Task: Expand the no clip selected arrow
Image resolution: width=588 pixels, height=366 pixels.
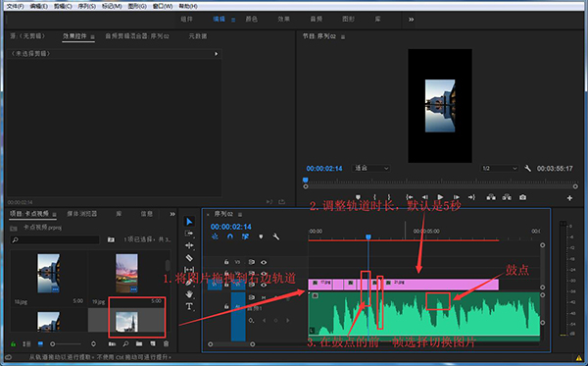Action: pos(216,54)
